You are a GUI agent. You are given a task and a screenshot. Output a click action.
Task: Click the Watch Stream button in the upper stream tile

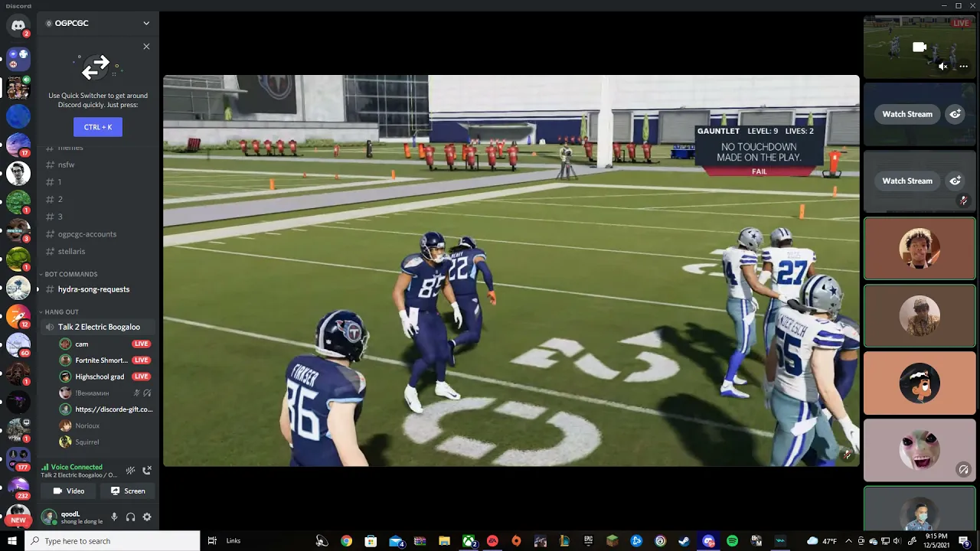tap(907, 114)
